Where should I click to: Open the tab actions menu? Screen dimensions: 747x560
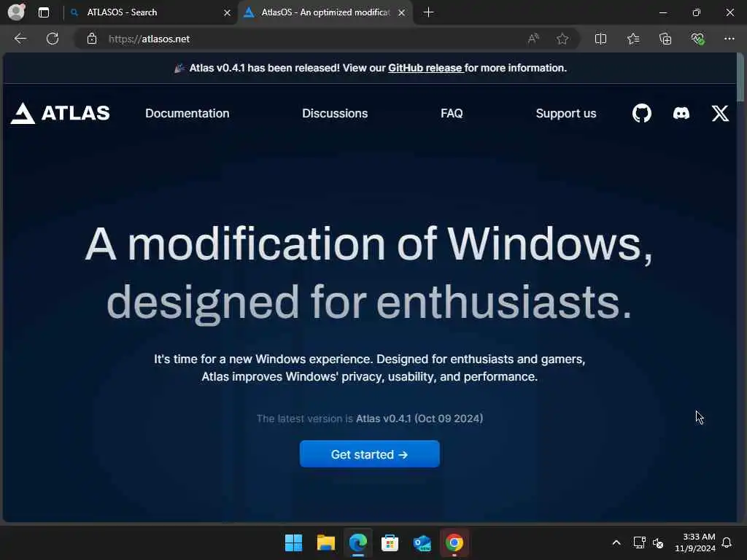click(43, 12)
